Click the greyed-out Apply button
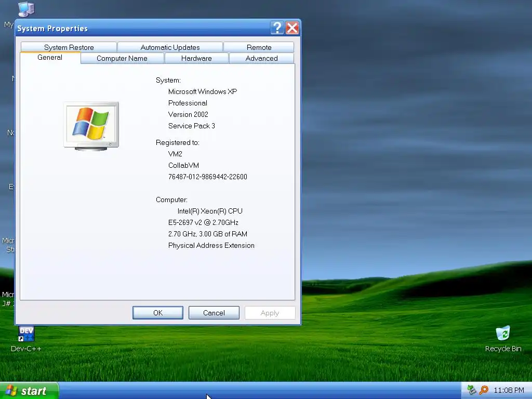This screenshot has height=399, width=532. (x=270, y=313)
